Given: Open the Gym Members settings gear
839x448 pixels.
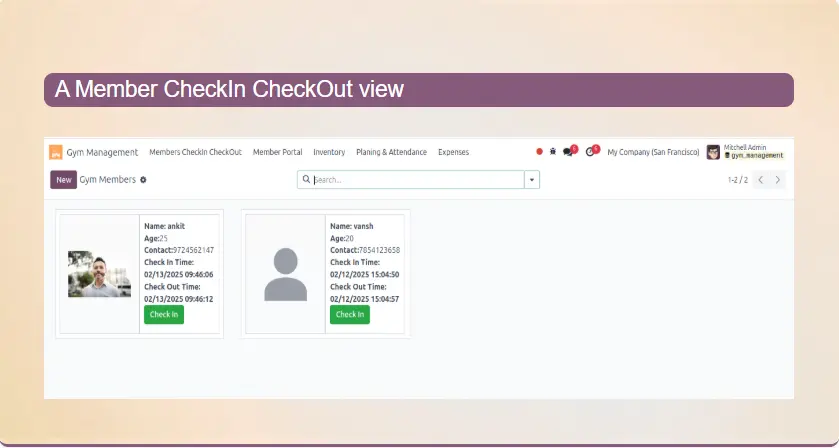Looking at the screenshot, I should 143,180.
